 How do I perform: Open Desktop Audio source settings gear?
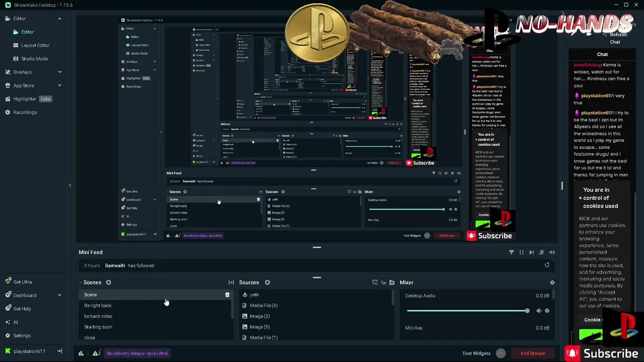(547, 311)
